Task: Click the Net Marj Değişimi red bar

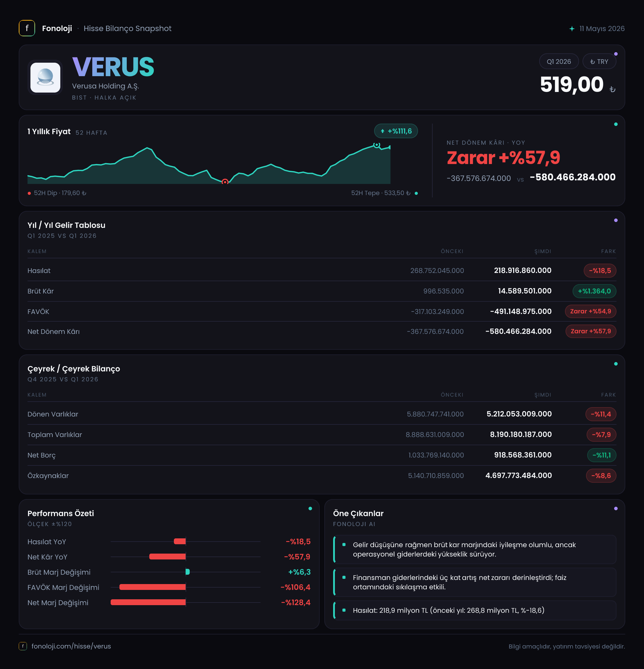Action: [148, 603]
